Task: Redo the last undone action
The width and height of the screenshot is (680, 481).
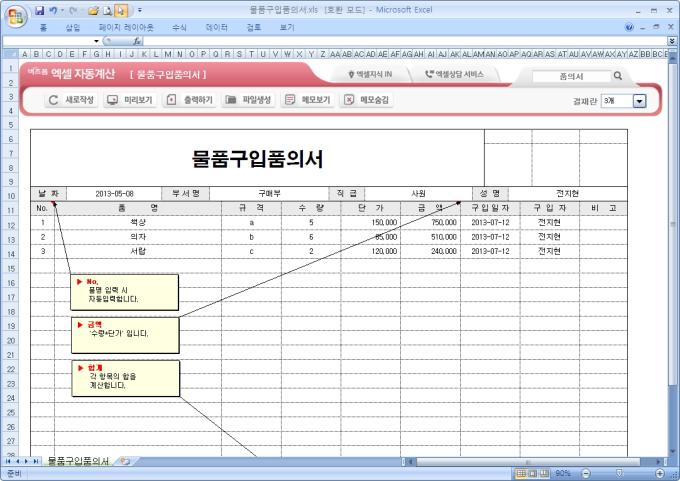Action: (73, 10)
